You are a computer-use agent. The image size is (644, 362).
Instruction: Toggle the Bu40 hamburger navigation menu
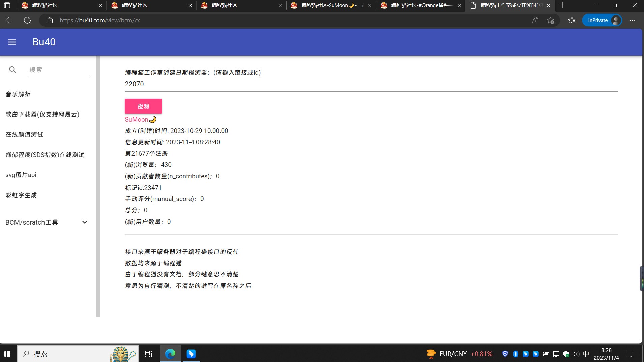[x=12, y=42]
